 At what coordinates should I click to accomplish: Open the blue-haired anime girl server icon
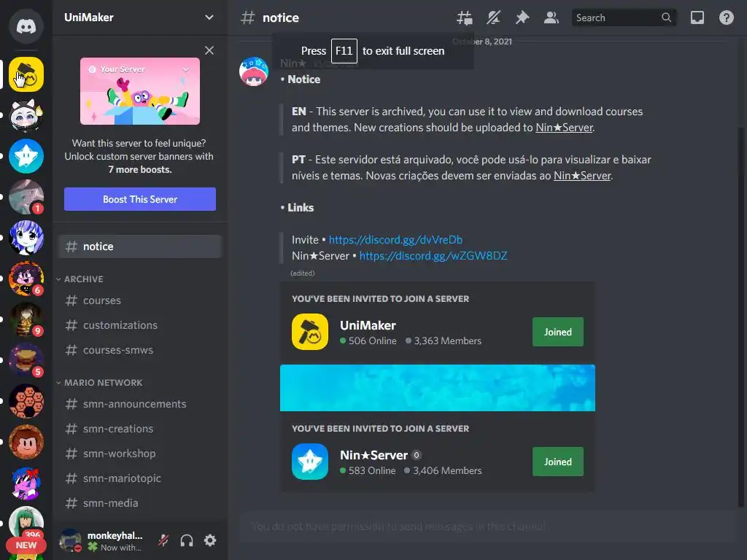point(26,238)
